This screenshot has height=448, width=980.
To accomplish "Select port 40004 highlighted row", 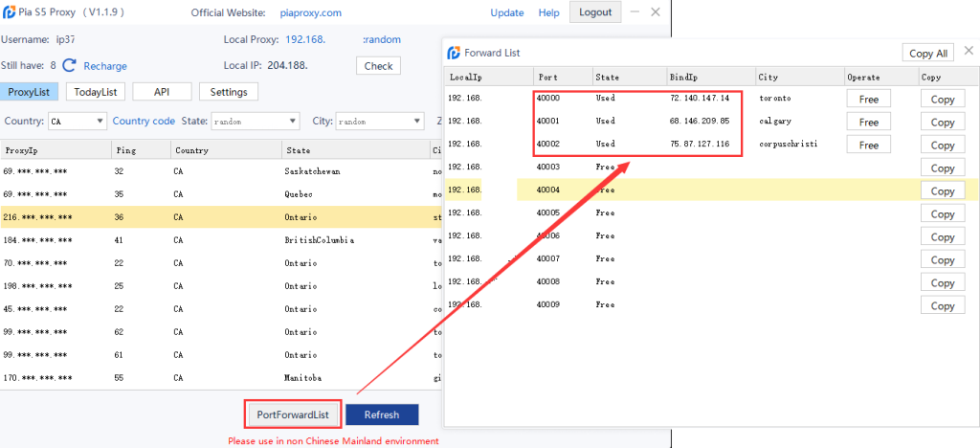I will [712, 190].
